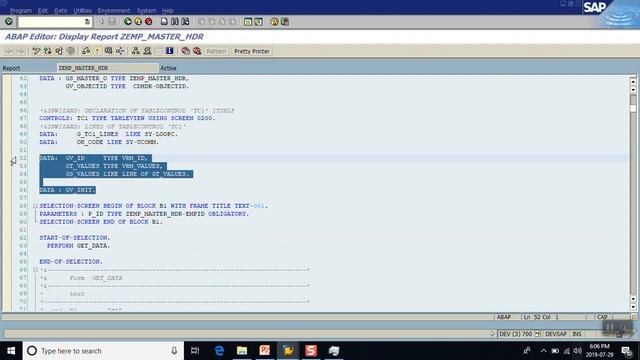Viewport: 640px width, 360px height.
Task: Click the START-OF-SELECTION. code line
Action: 75,238
